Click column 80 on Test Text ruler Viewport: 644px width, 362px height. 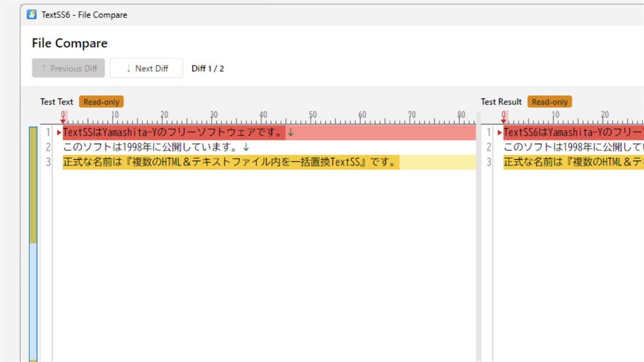pos(461,115)
